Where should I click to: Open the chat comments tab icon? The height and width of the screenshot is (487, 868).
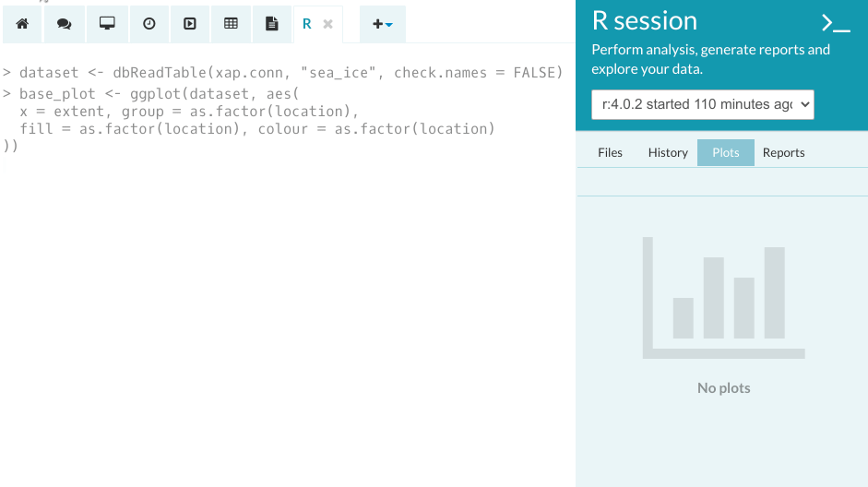[64, 24]
